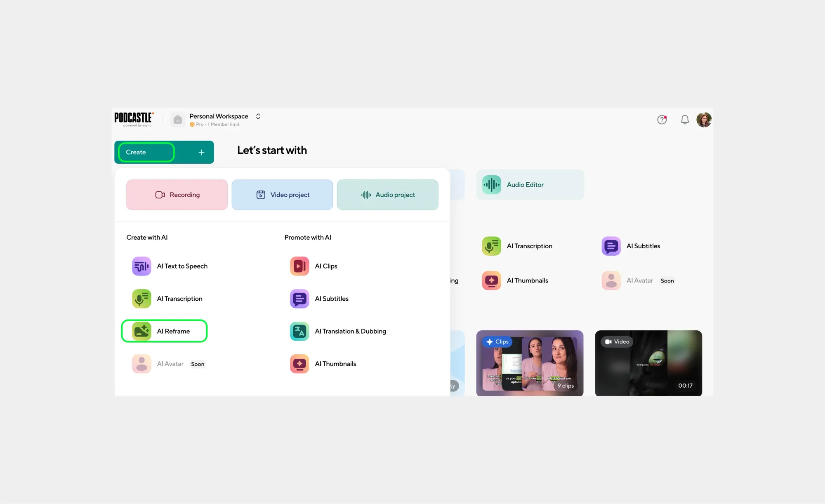825x504 pixels.
Task: Click the AI Text to Speech icon
Action: [x=141, y=266]
